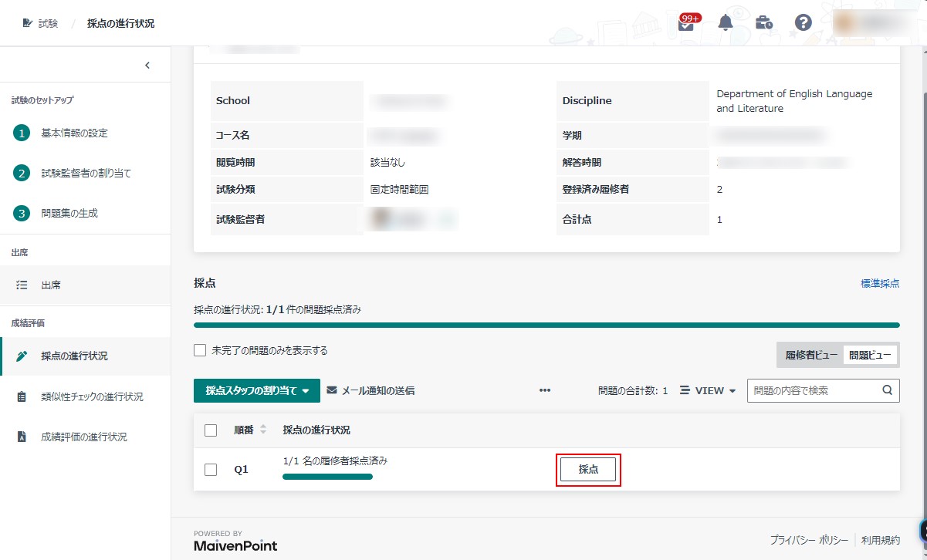Click the Q1 grading progress bar
Image resolution: width=927 pixels, height=560 pixels.
coord(327,477)
